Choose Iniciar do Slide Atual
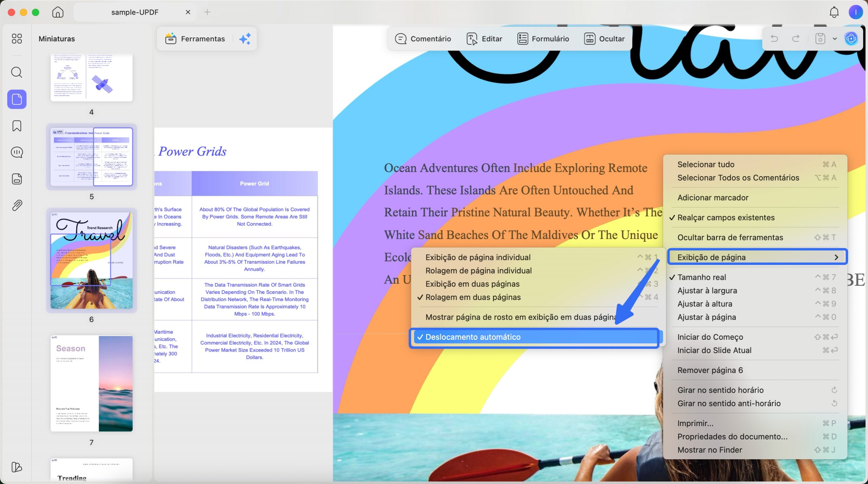Screen dimensions: 868x484 755,350
